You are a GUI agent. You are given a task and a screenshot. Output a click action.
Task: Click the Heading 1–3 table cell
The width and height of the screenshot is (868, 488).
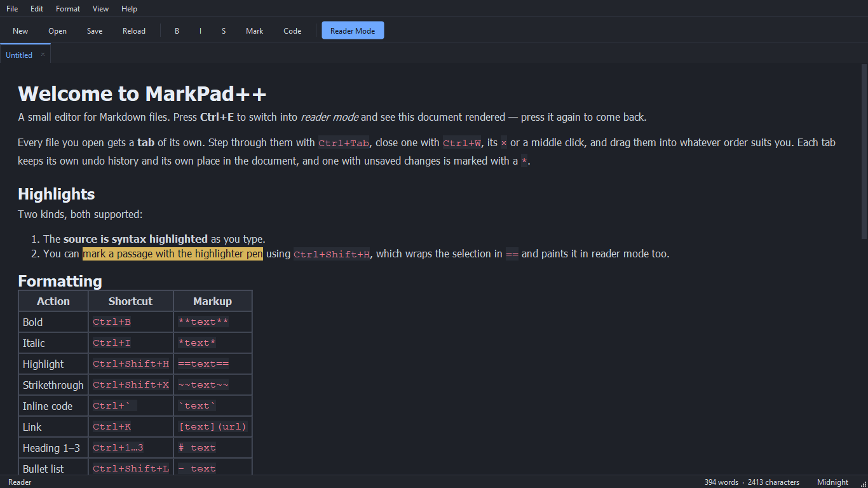(53, 448)
